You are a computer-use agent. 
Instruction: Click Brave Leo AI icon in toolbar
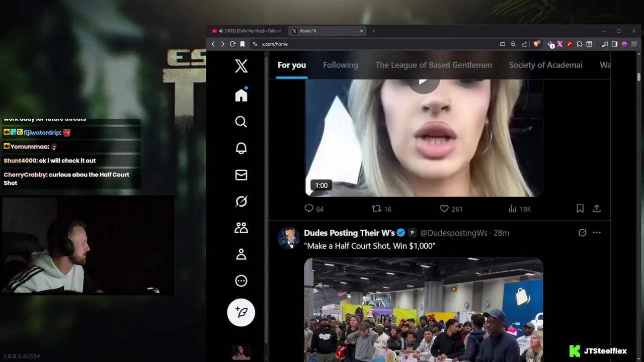click(624, 44)
